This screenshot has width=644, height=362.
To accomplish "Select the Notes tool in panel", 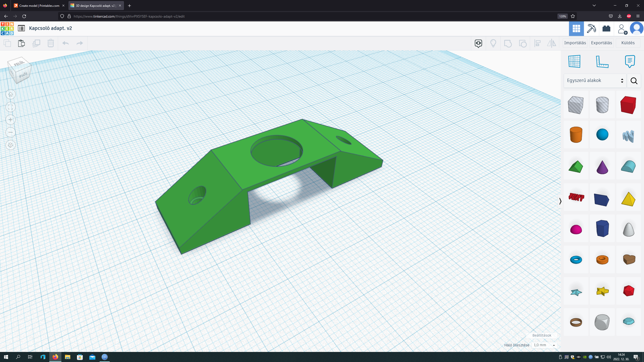I will coord(630,61).
